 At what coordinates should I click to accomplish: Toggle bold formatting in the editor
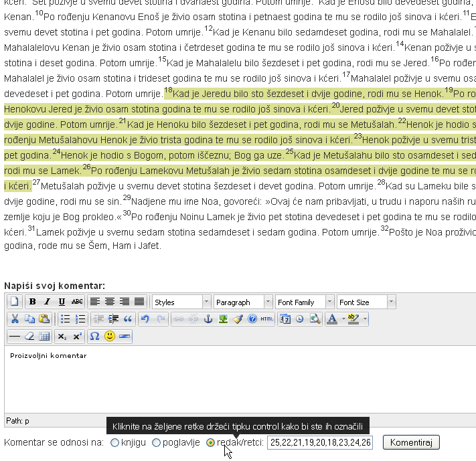[32, 302]
